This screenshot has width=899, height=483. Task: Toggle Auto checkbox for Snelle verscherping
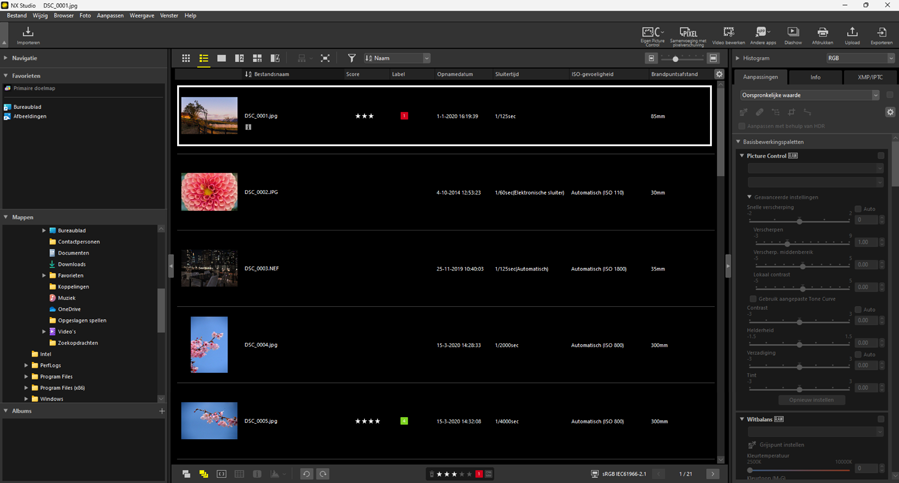click(x=858, y=209)
